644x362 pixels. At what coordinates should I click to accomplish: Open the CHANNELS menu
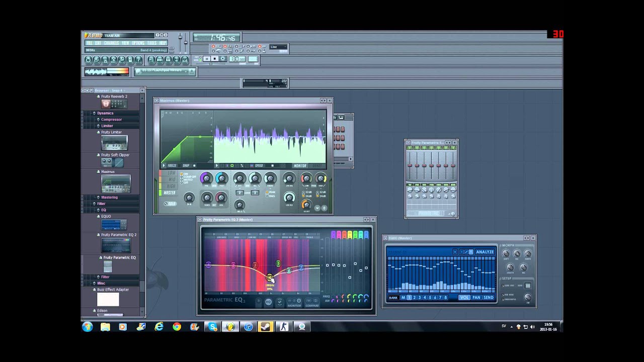(111, 43)
